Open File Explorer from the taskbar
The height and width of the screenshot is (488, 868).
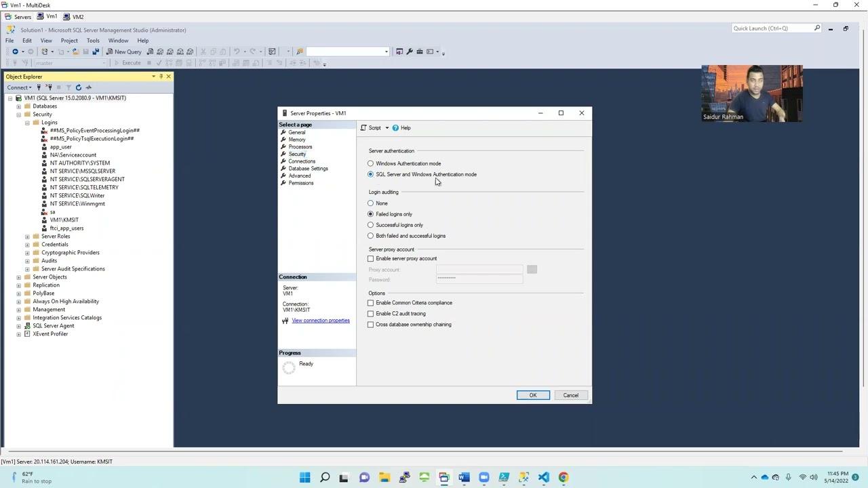pyautogui.click(x=384, y=477)
